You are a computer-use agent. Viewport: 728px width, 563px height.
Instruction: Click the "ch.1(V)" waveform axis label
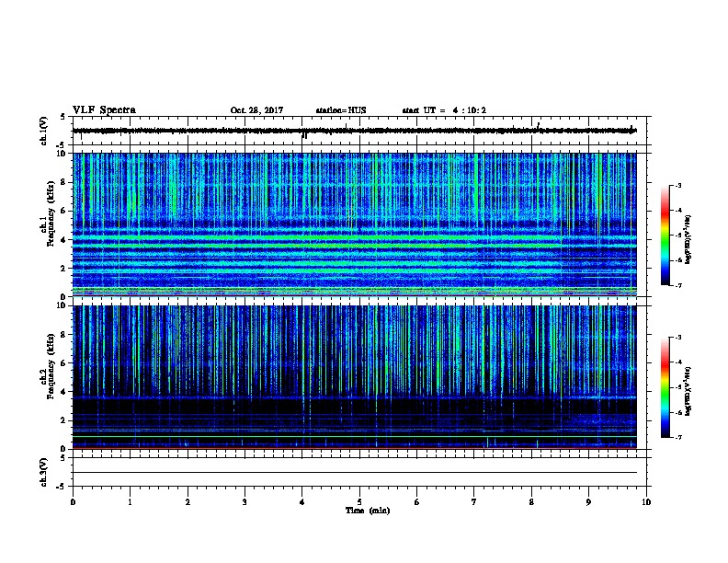(43, 131)
